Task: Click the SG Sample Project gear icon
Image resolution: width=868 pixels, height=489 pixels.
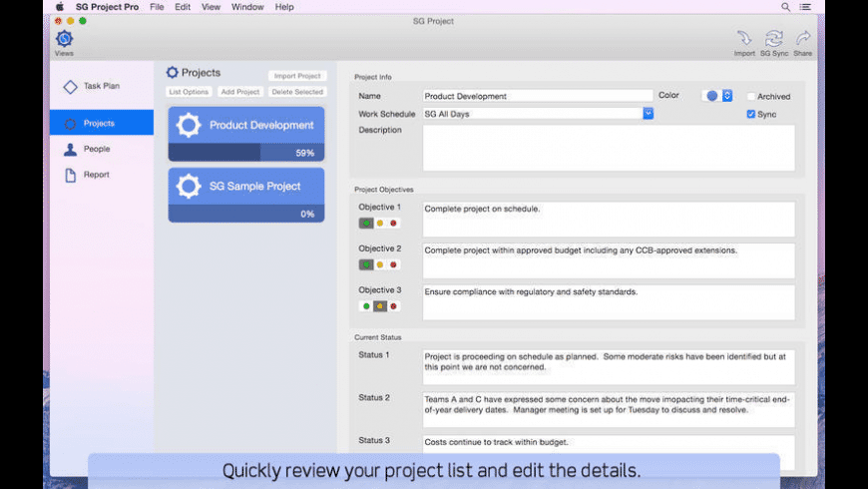Action: click(189, 186)
